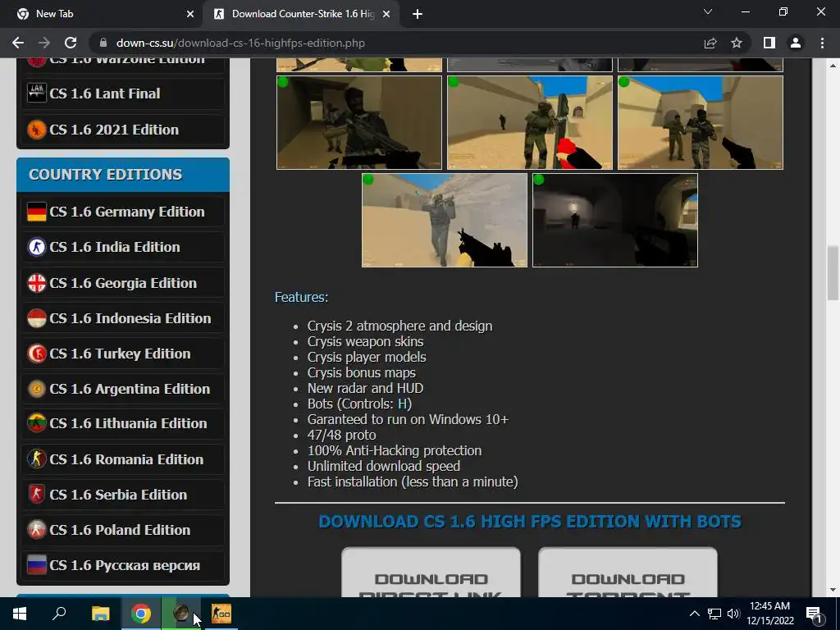Open the Windows notification center
840x630 pixels.
click(x=814, y=614)
